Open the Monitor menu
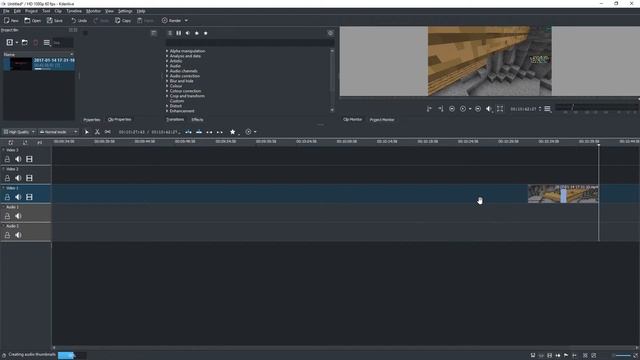 (x=93, y=11)
